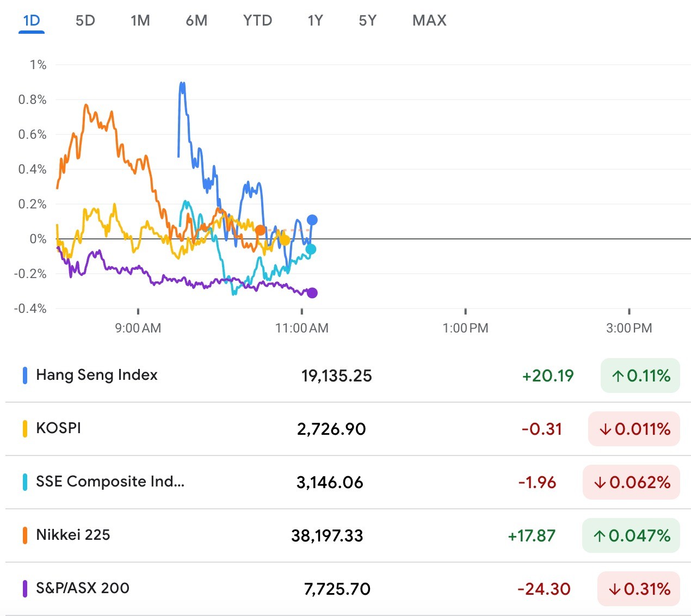
Task: Click the 1:00 PM time axis label
Action: click(466, 328)
